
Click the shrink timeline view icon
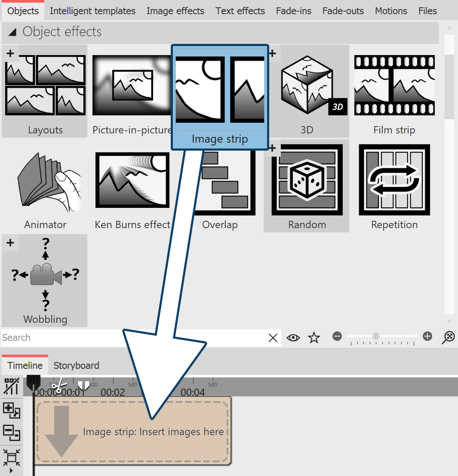(x=11, y=458)
